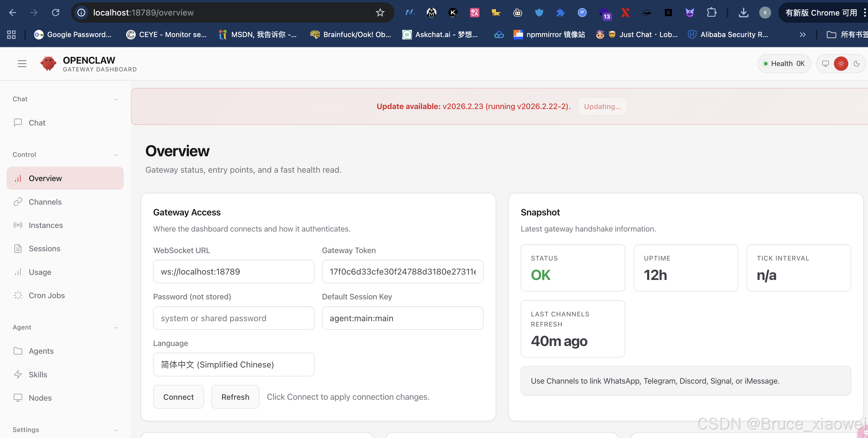
Task: Collapse the Control sidebar section
Action: tap(116, 155)
